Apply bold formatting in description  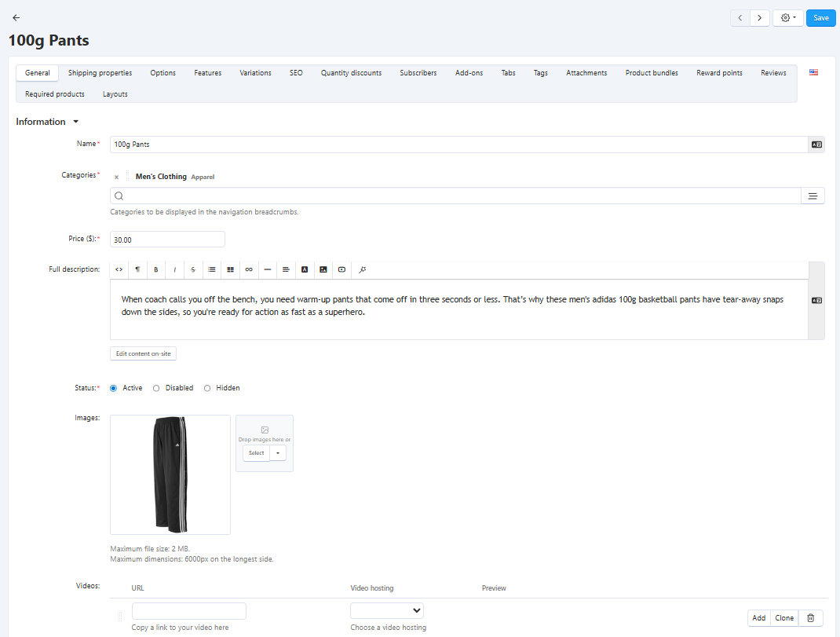click(x=156, y=269)
